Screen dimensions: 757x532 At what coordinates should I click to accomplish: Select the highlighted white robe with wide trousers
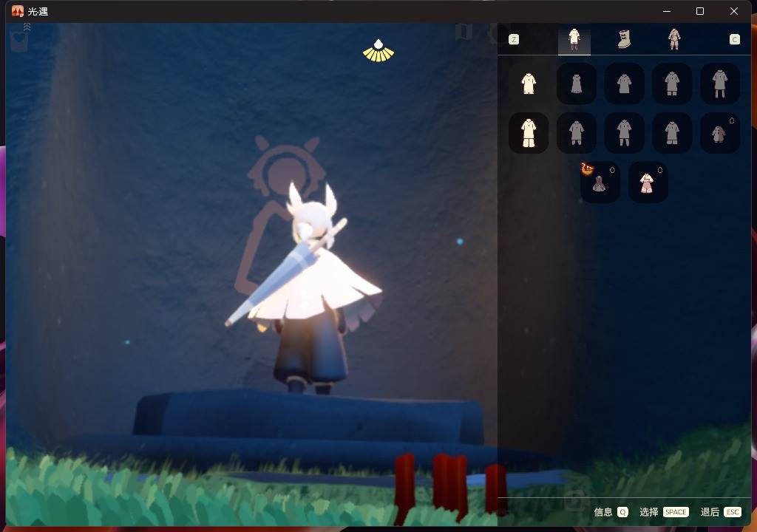(529, 133)
